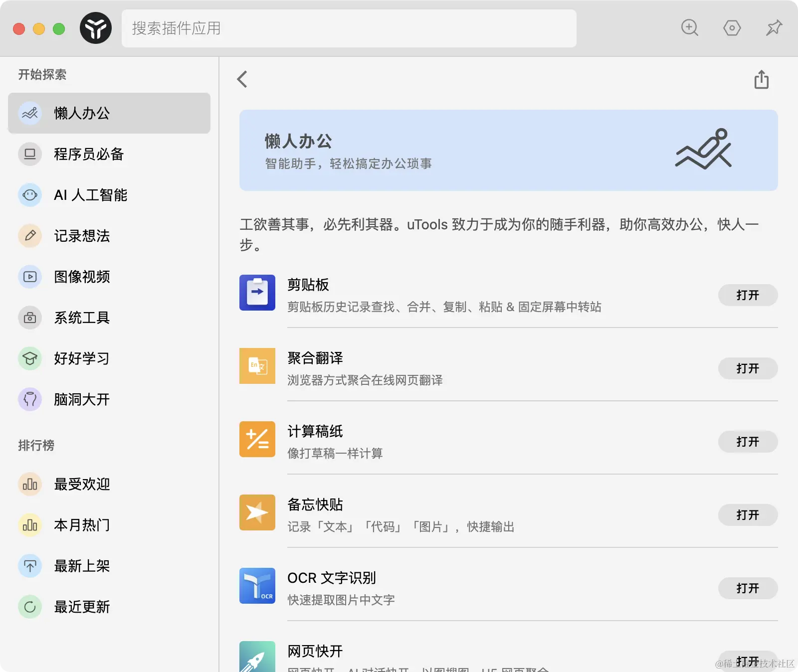View the 最受欢迎 ranking
The height and width of the screenshot is (672, 798).
point(109,484)
